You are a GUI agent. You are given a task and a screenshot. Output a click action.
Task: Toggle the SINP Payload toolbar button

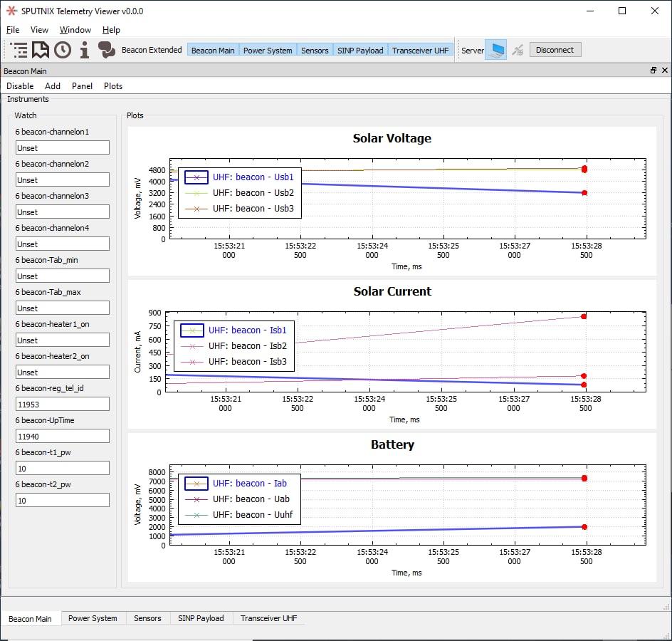coord(360,51)
